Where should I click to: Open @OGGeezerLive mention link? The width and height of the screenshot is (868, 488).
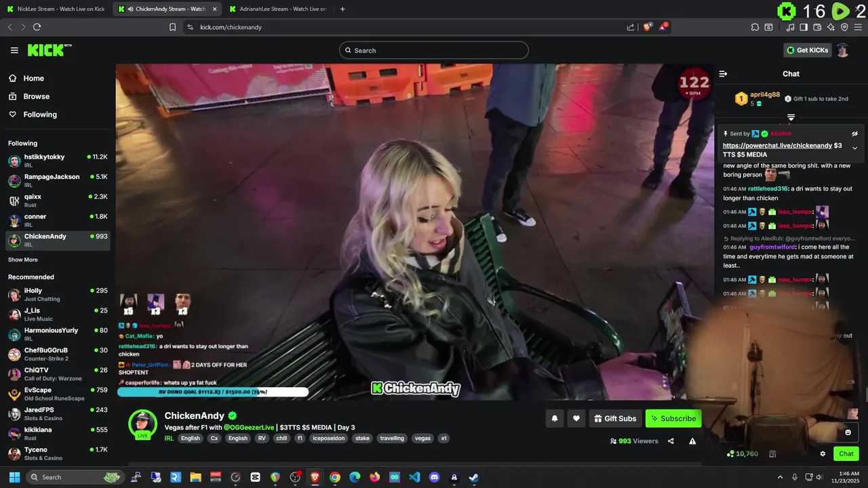[249, 428]
